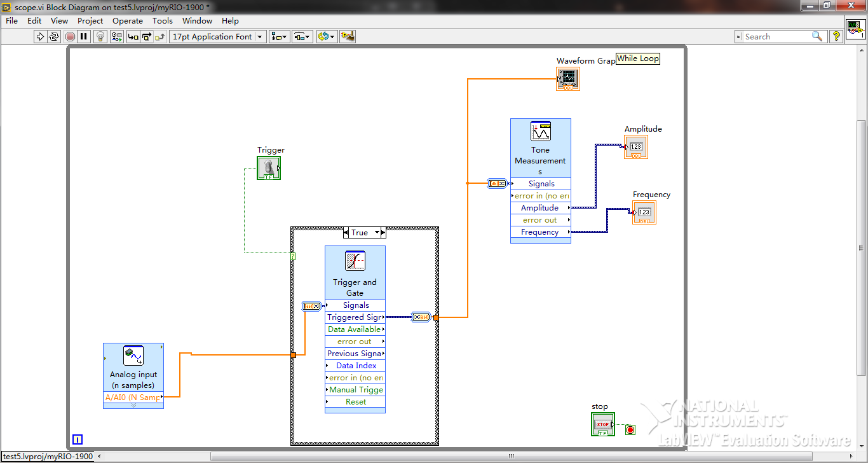The width and height of the screenshot is (868, 463).
Task: Open the True case selector dropdown
Action: tap(377, 233)
